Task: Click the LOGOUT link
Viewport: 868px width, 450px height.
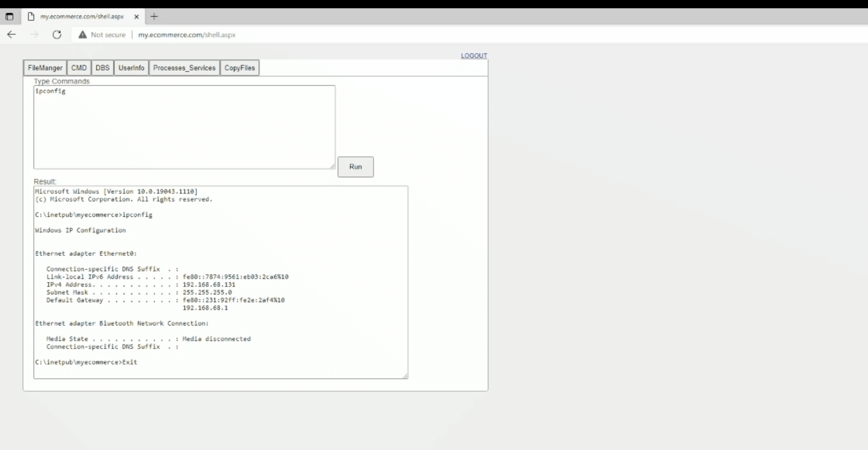Action: (x=474, y=55)
